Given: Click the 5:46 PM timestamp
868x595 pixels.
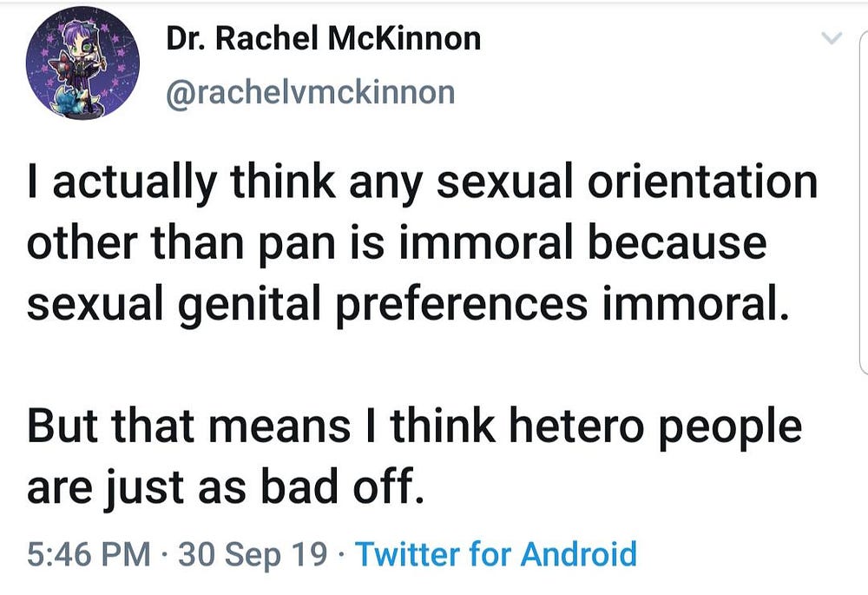Looking at the screenshot, I should (89, 554).
